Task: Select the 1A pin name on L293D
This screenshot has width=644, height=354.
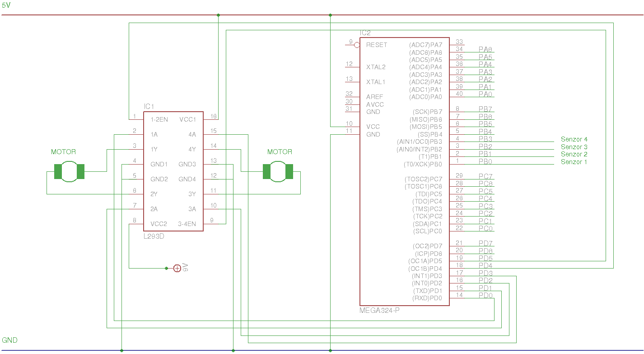Action: coord(154,134)
